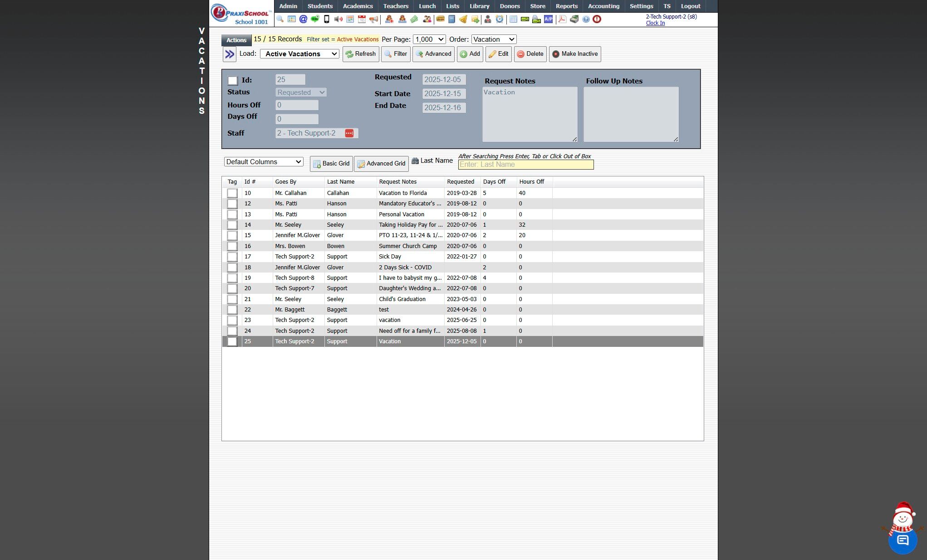
Task: Click the Make Inactive button
Action: pyautogui.click(x=574, y=54)
